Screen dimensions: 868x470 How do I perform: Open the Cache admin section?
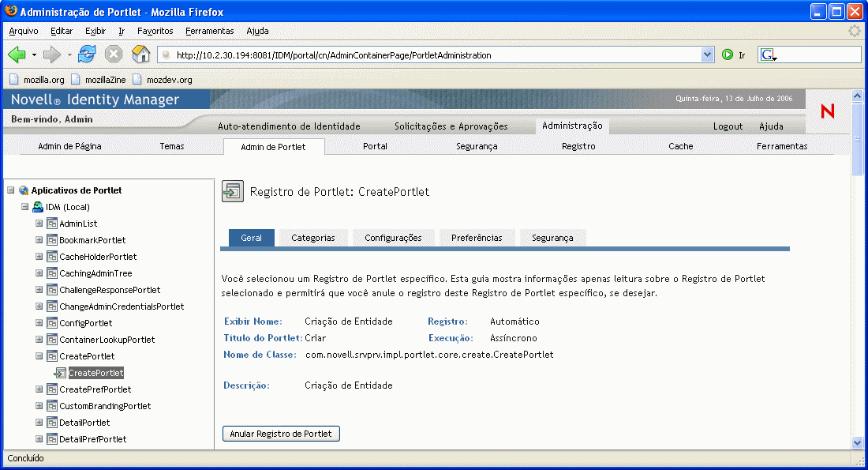tap(681, 146)
